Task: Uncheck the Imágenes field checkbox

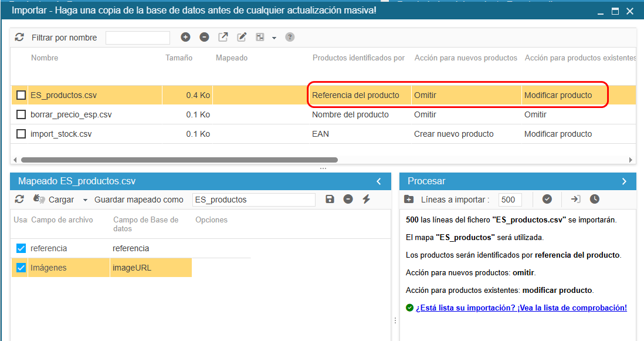Action: 21,268
